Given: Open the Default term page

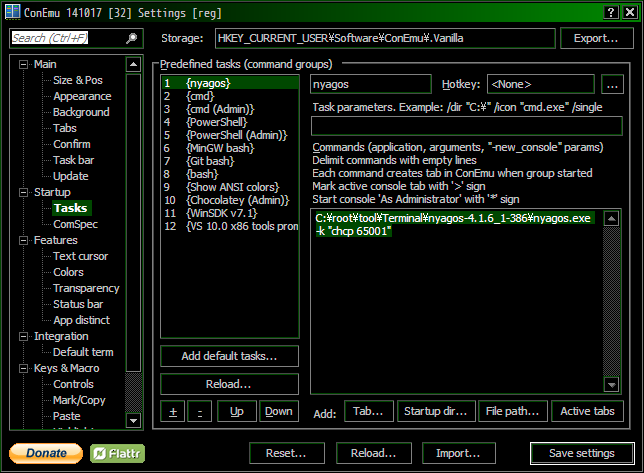Looking at the screenshot, I should click(x=83, y=352).
